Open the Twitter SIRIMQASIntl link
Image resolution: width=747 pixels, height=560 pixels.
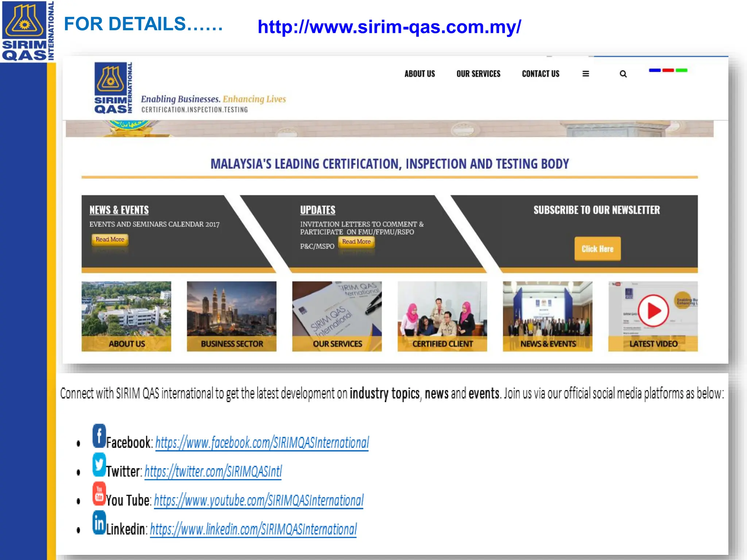[x=213, y=471]
